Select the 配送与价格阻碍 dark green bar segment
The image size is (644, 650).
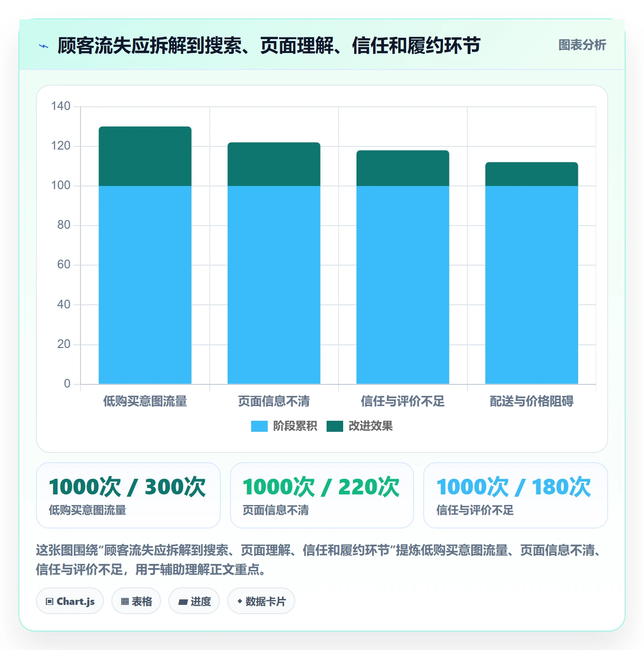(x=531, y=174)
